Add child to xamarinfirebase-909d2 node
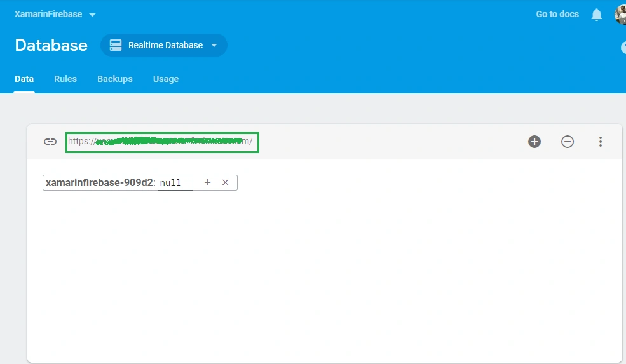This screenshot has height=364, width=626. [207, 182]
